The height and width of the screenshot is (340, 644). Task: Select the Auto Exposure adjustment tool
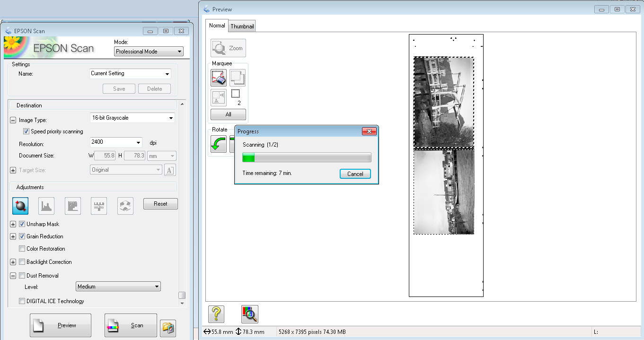(x=20, y=206)
